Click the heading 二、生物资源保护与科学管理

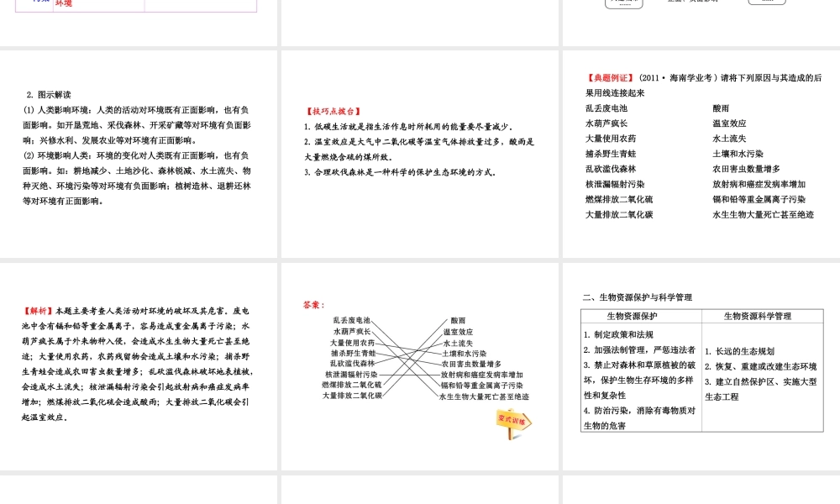pos(638,297)
